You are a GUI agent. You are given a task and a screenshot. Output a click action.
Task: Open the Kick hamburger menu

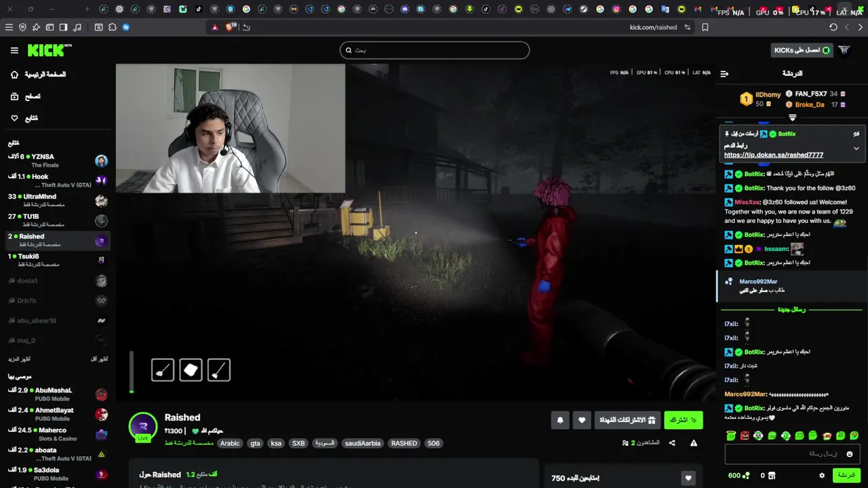tap(14, 50)
